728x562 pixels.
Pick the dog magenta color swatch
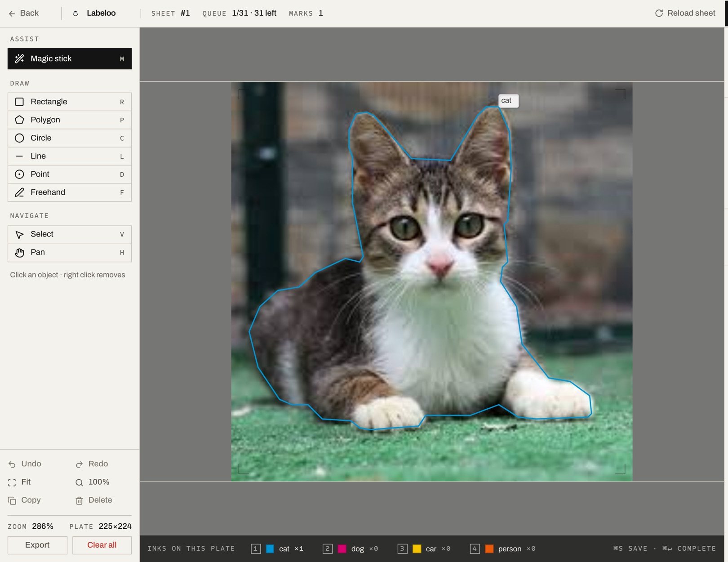(x=342, y=549)
